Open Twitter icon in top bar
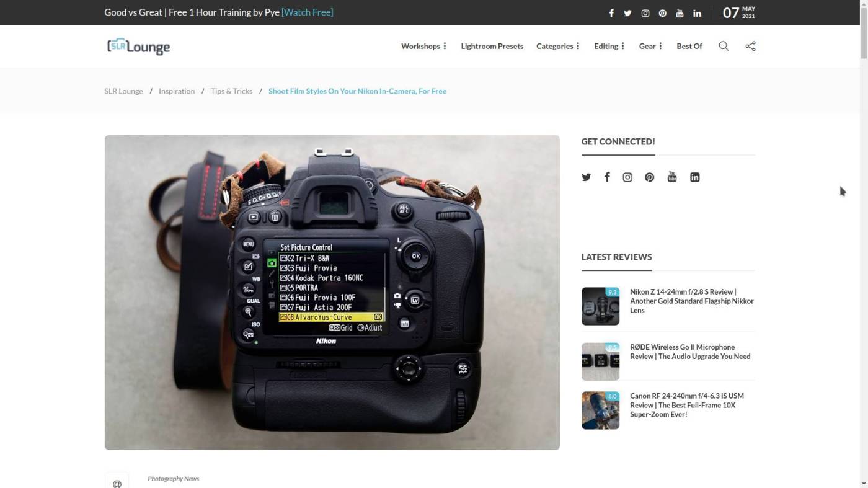The width and height of the screenshot is (868, 488). [627, 13]
